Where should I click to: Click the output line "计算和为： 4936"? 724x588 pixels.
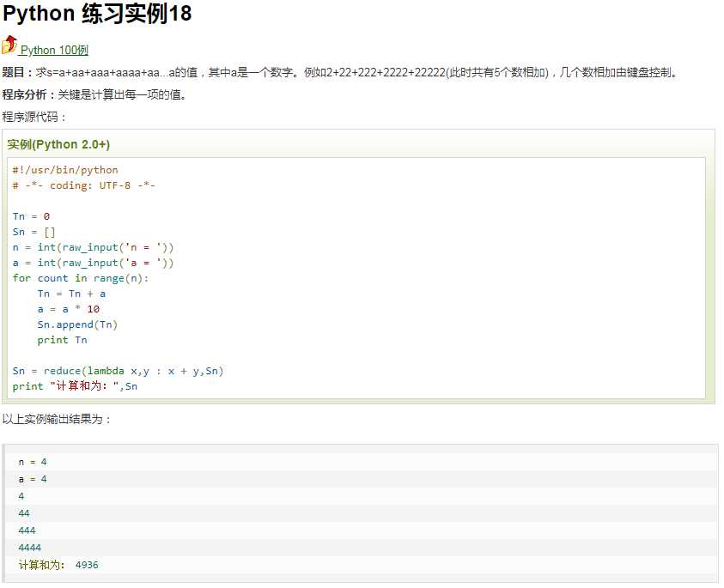coord(58,565)
